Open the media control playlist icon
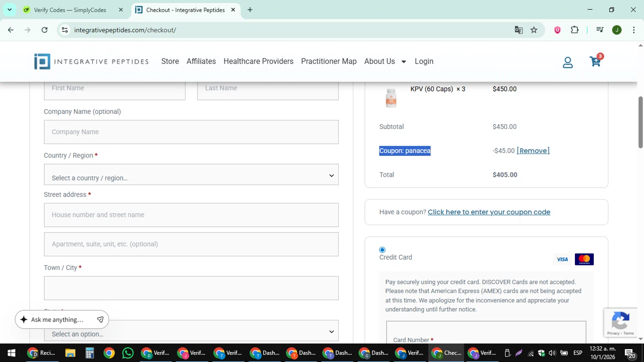644x362 pixels. [600, 30]
